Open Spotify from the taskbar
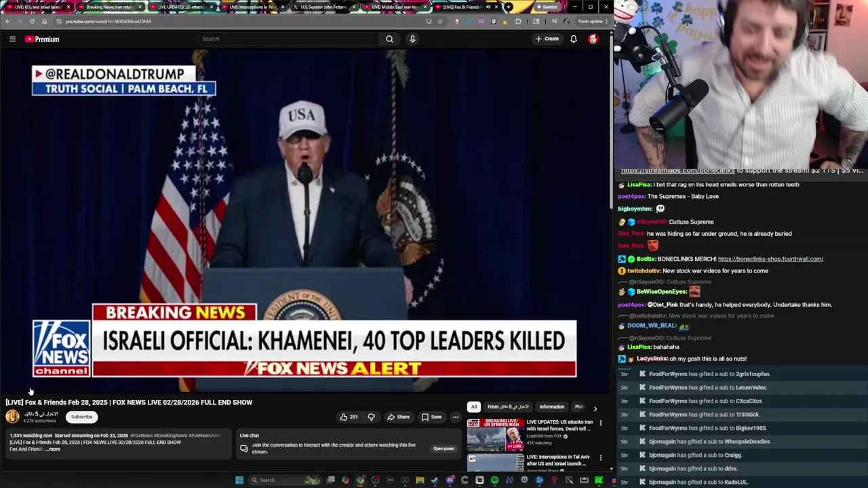This screenshot has width=868, height=488. pyautogui.click(x=494, y=481)
